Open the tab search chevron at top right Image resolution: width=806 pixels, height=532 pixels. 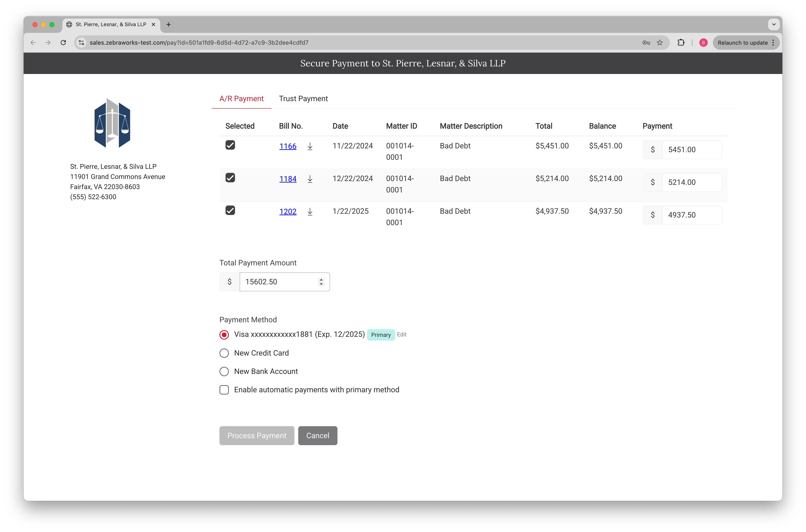point(774,24)
